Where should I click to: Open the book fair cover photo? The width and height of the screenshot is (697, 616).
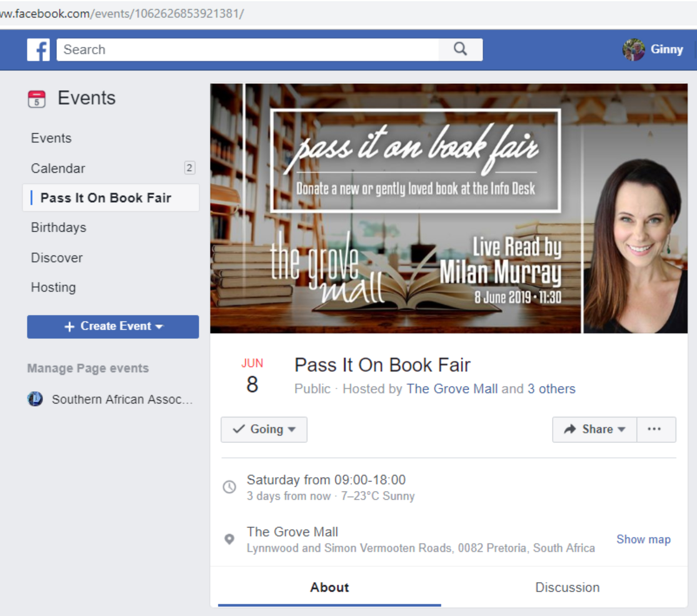pos(448,208)
